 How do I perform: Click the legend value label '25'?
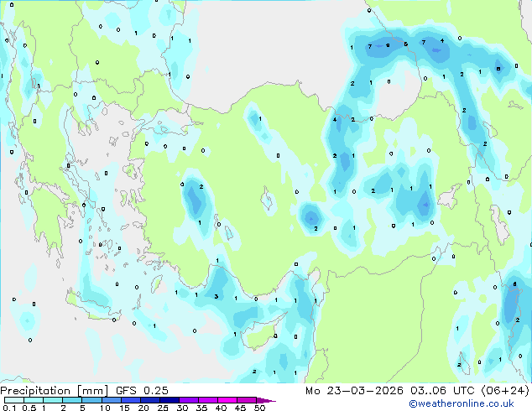tap(163, 408)
